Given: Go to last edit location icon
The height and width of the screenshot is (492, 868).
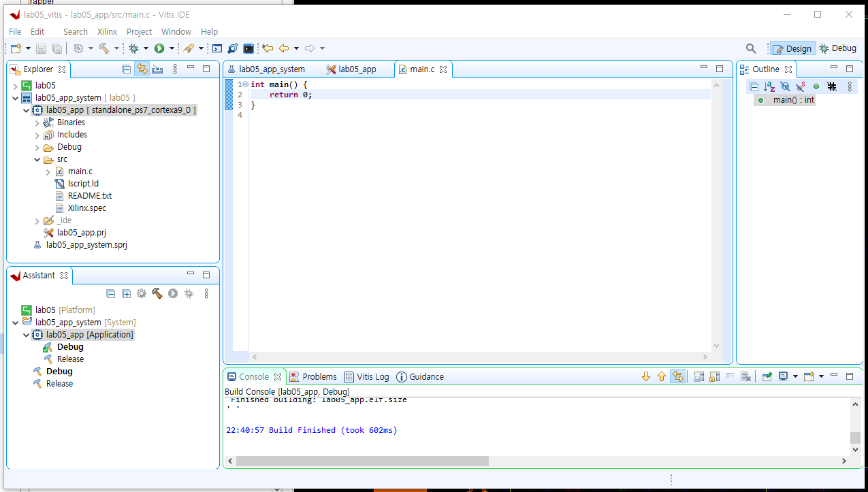Looking at the screenshot, I should [268, 48].
